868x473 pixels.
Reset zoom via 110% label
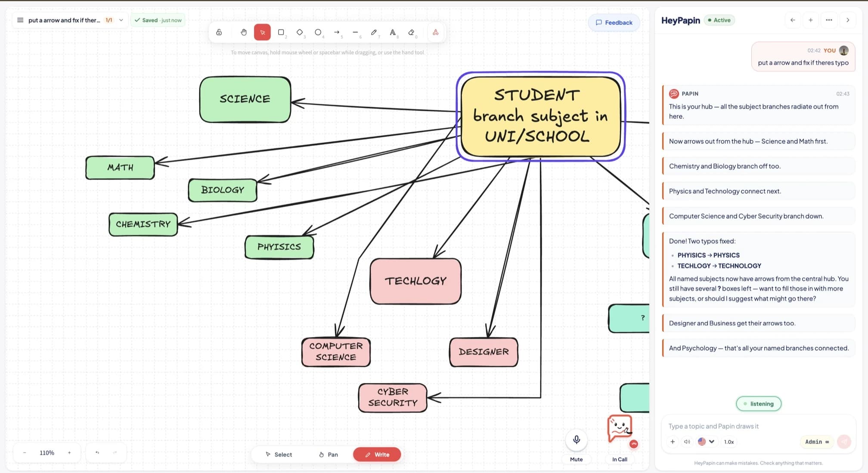(x=47, y=453)
